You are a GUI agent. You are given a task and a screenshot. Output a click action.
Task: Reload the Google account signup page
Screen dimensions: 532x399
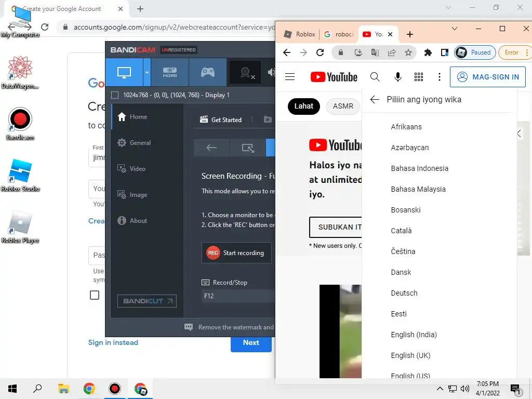point(45,27)
